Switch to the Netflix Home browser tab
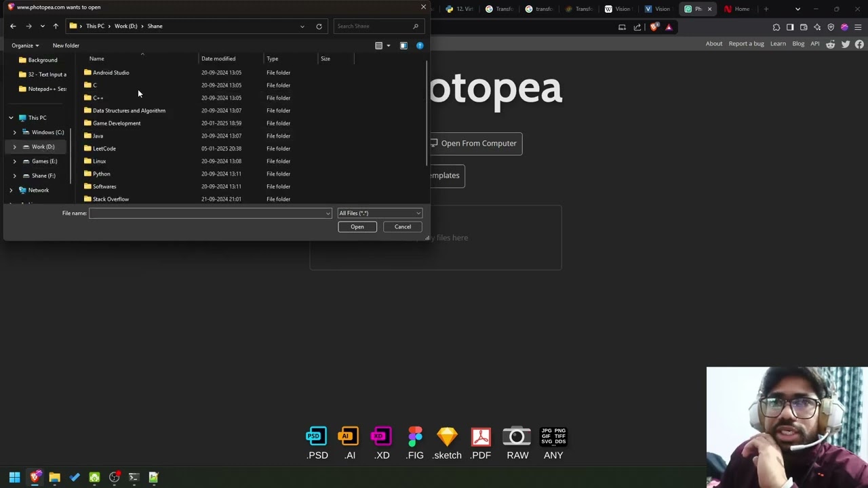This screenshot has height=488, width=868. (737, 9)
